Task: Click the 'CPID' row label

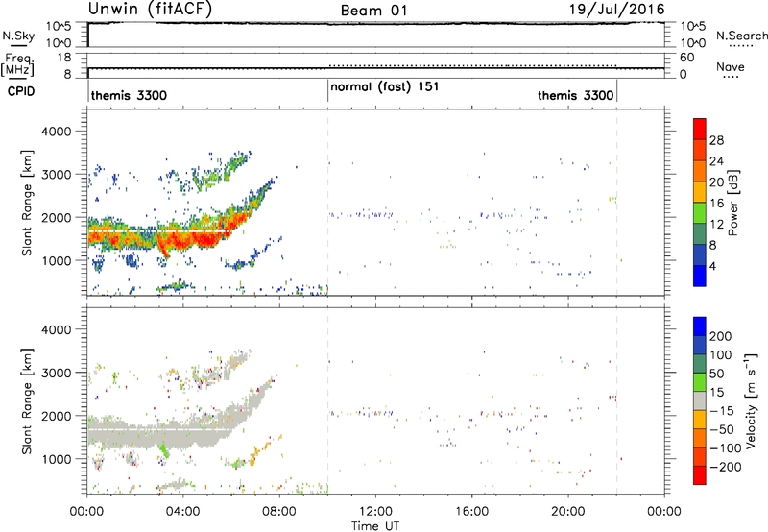Action: click(x=21, y=91)
